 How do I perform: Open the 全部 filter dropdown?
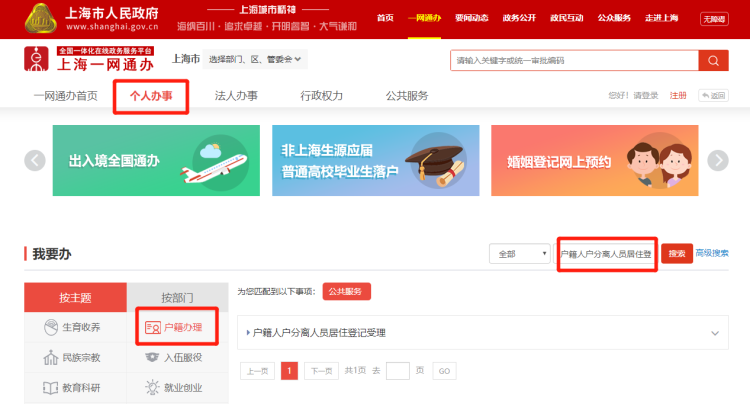(x=518, y=254)
